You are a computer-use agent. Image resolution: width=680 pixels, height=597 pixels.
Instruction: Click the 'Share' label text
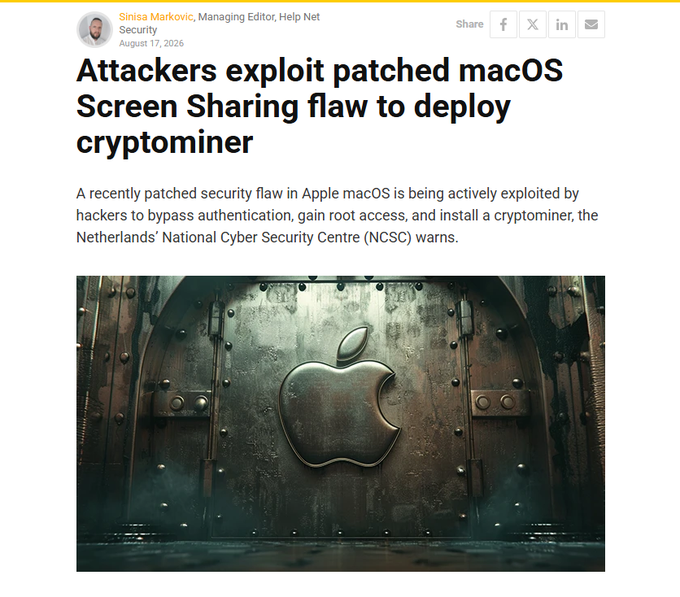coord(469,24)
